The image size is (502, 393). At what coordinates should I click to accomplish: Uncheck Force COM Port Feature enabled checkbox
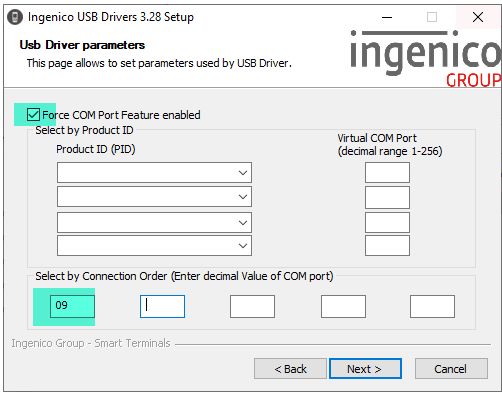[33, 115]
